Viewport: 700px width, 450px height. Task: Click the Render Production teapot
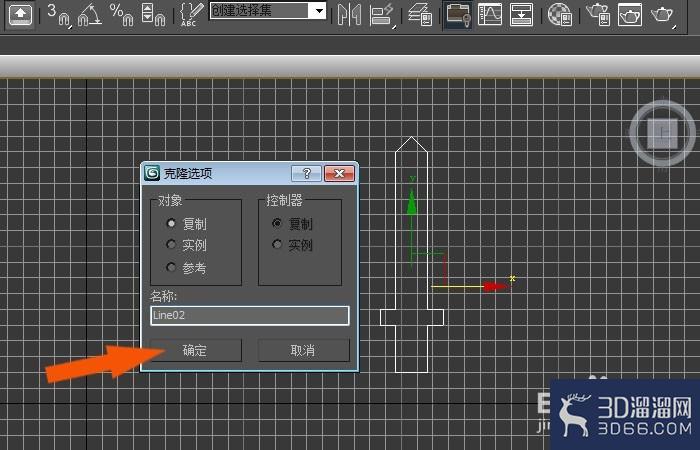pyautogui.click(x=662, y=15)
